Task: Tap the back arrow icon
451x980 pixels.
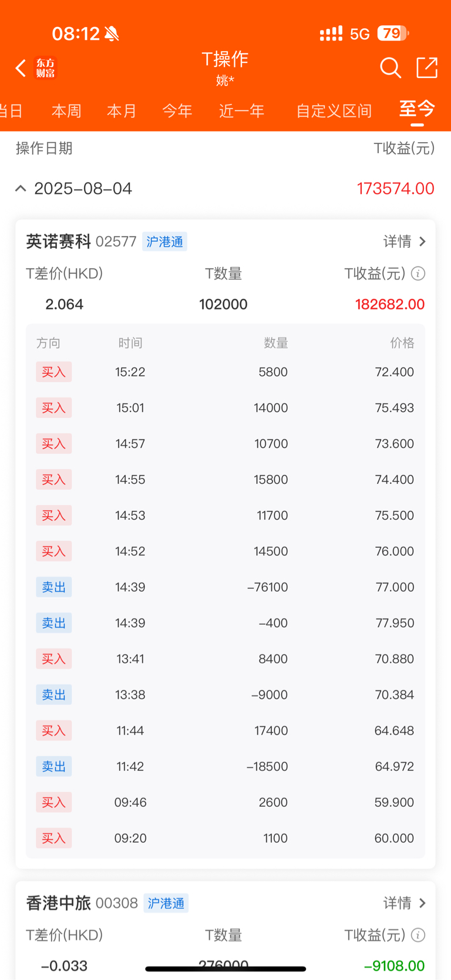Action: [x=21, y=68]
